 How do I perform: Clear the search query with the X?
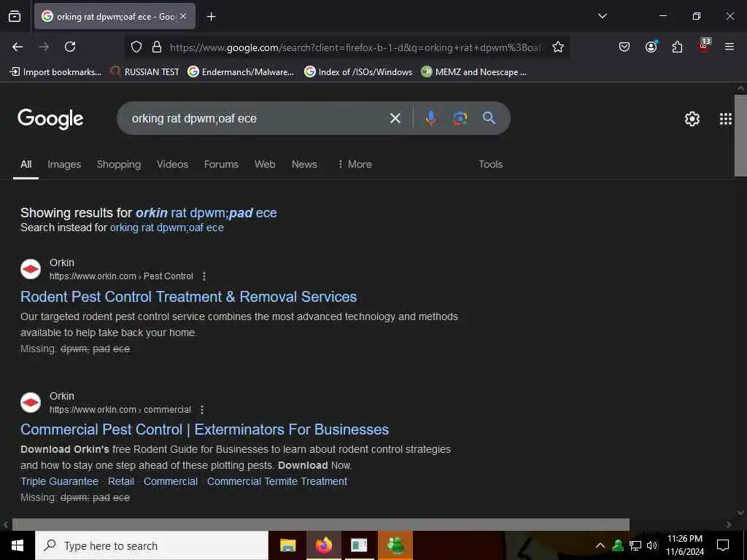click(x=395, y=118)
